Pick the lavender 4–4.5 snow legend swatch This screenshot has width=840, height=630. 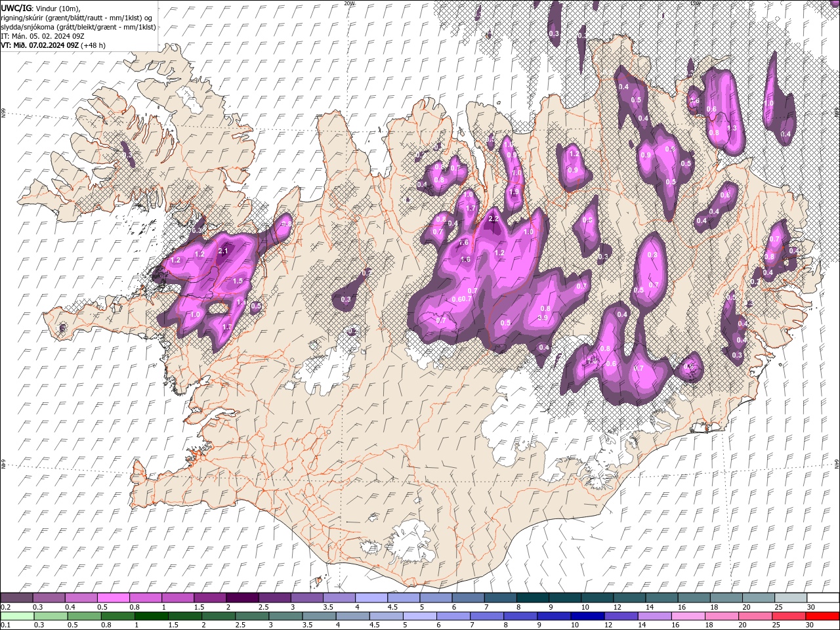[371, 598]
